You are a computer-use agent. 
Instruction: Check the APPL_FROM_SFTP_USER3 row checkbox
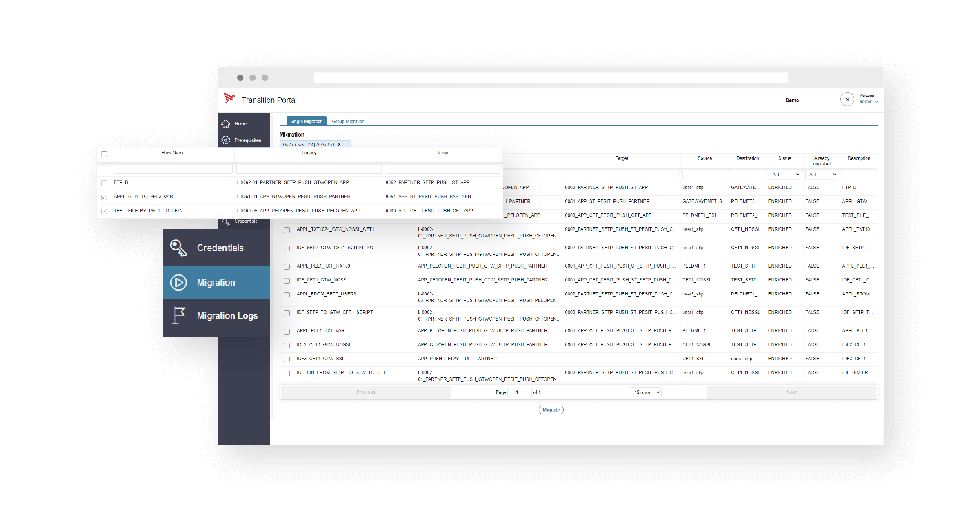[x=287, y=295]
